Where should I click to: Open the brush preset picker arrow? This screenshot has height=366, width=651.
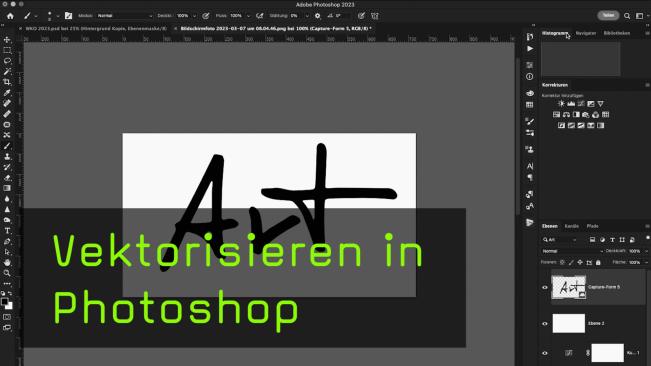(58, 16)
